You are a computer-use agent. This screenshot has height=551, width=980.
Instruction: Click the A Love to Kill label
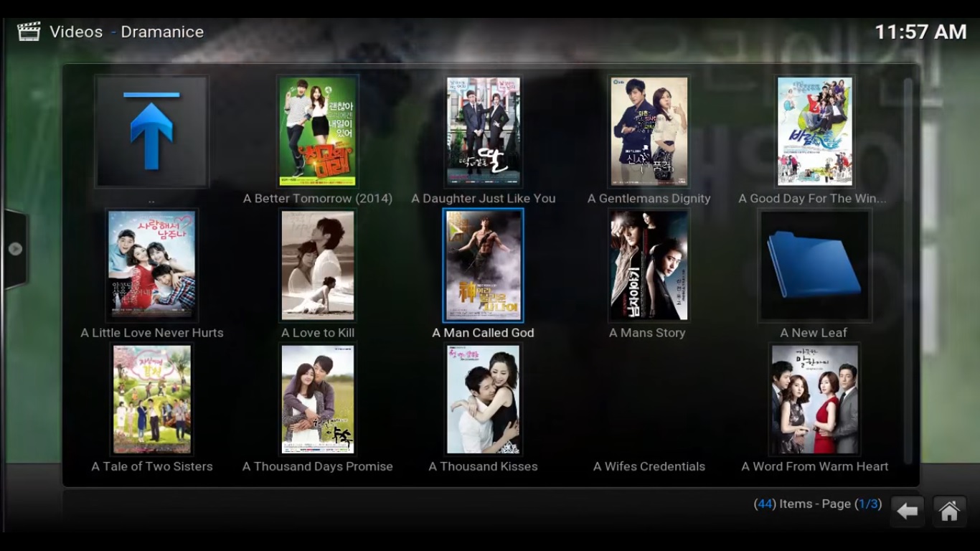pyautogui.click(x=318, y=333)
